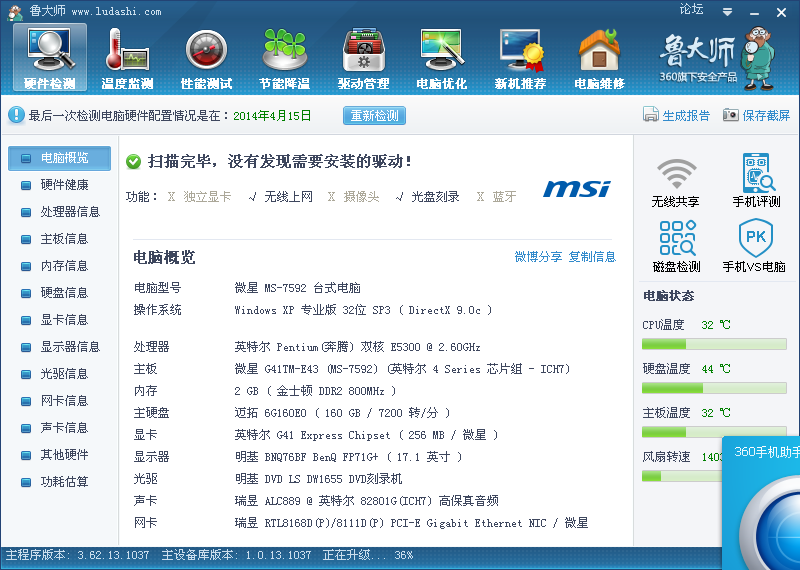Click the MSI brand logo

577,189
